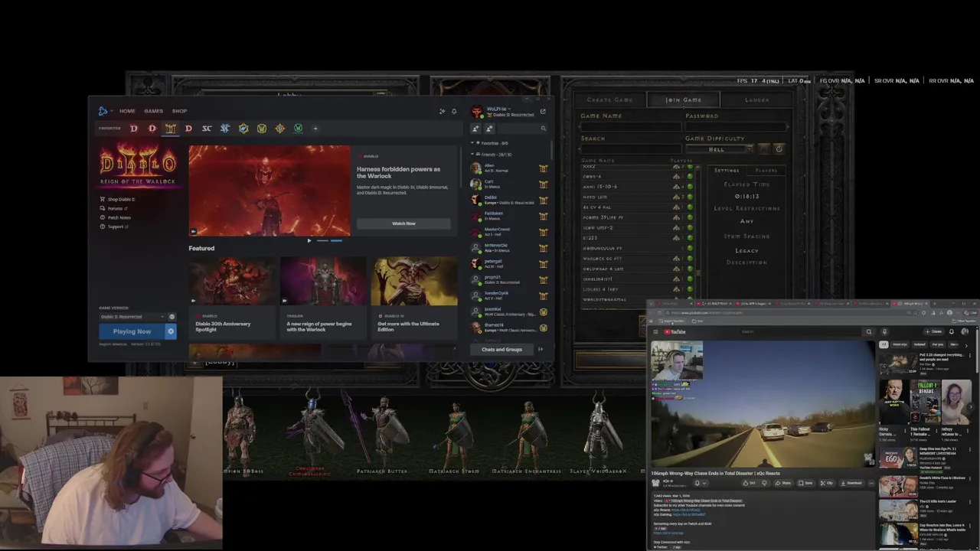Click the friend requests icon beside add friend
This screenshot has width=980, height=551.
point(489,129)
